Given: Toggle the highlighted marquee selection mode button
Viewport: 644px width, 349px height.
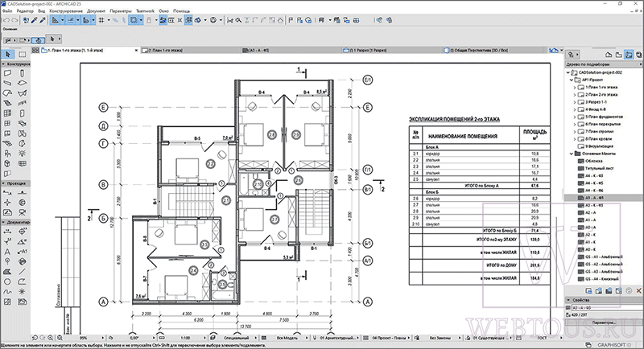Looking at the screenshot, I should tap(134, 20).
